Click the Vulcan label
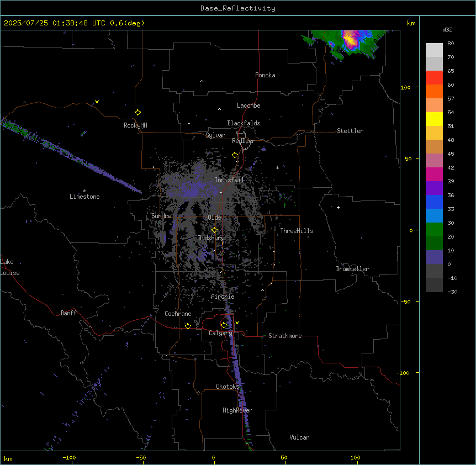Image resolution: width=476 pixels, height=465 pixels. coord(300,437)
